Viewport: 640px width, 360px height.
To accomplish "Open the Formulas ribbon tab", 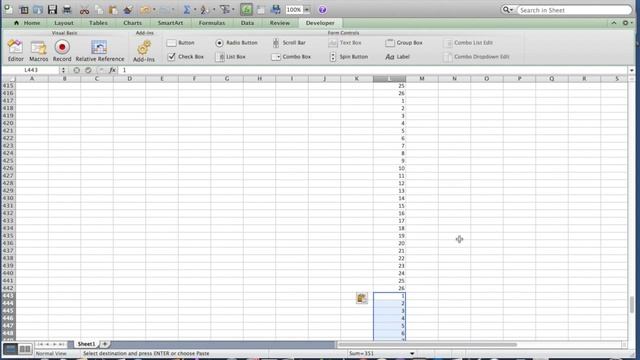I will 212,23.
